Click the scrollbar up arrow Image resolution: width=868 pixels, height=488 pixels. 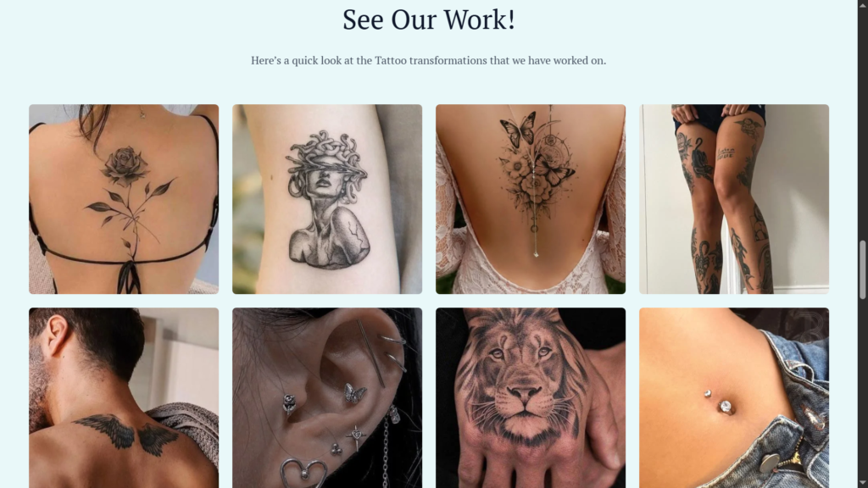click(x=862, y=4)
